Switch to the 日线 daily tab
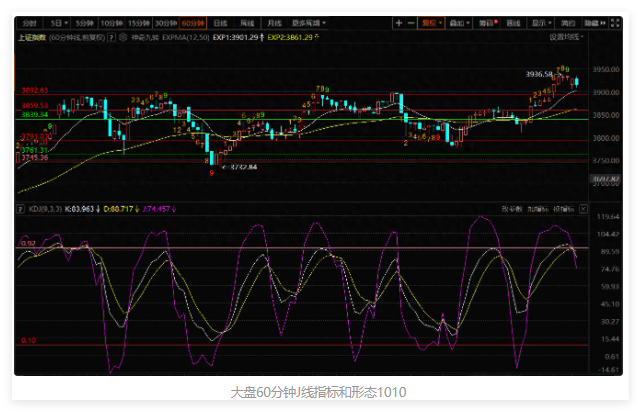 coord(220,22)
